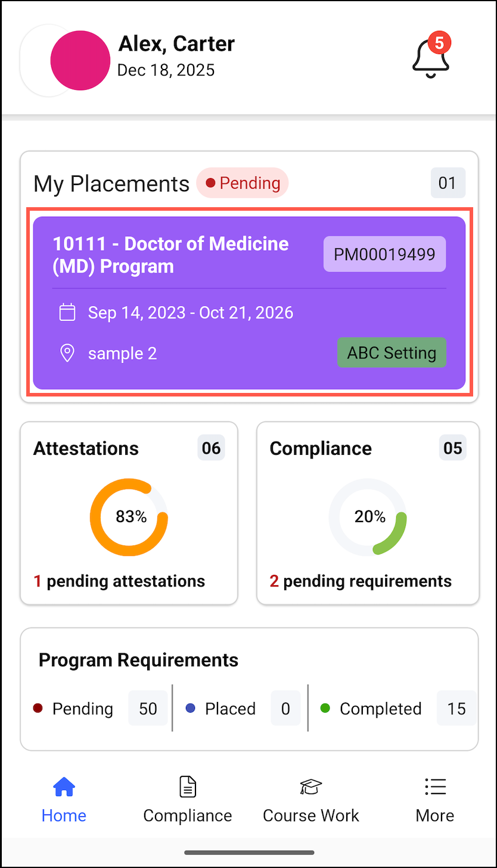The width and height of the screenshot is (497, 868).
Task: Click the calendar icon in placement card
Action: [67, 313]
